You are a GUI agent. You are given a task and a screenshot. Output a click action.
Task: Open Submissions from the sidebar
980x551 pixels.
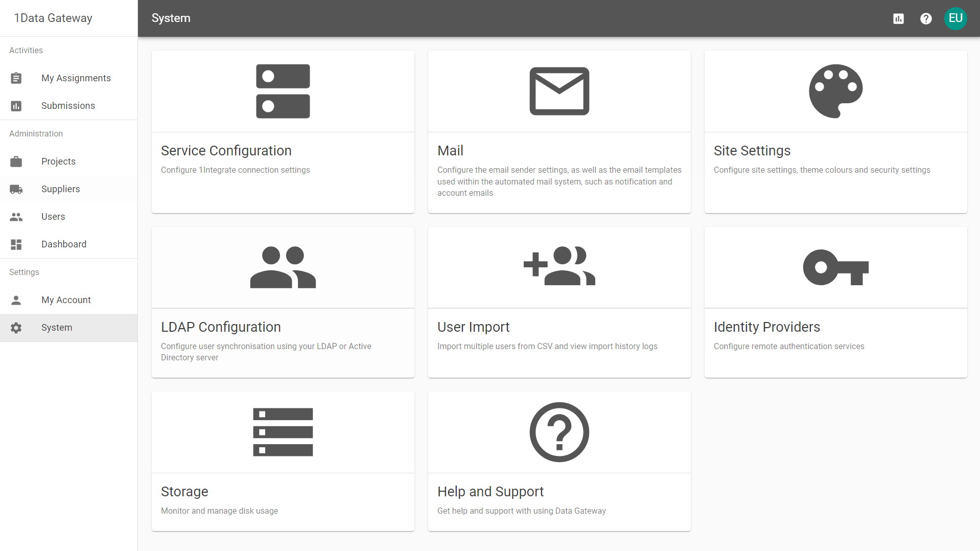[x=68, y=106]
